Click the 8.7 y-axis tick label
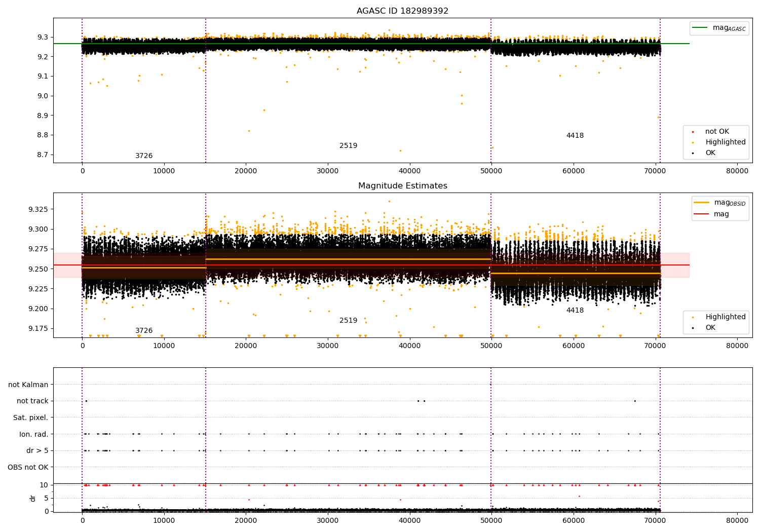Viewport: 760px width, 532px height. coord(43,155)
